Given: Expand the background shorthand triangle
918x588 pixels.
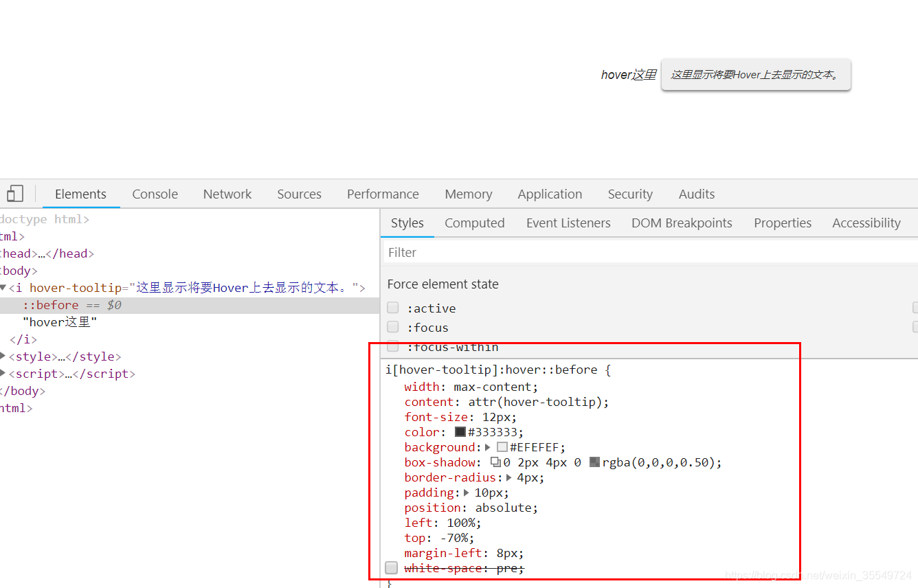Looking at the screenshot, I should pyautogui.click(x=488, y=447).
